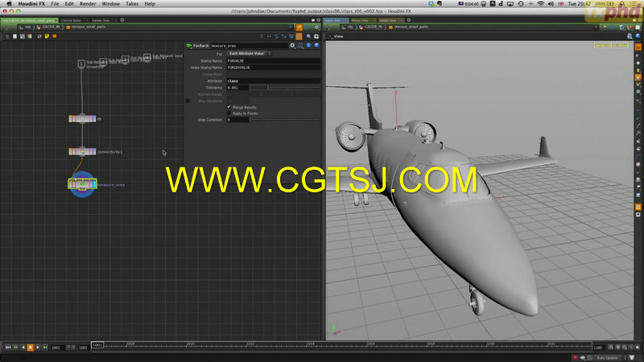Select the IN node

82,119
